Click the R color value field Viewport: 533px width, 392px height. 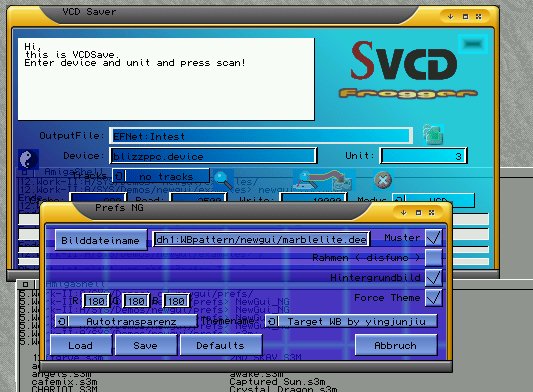pos(96,301)
